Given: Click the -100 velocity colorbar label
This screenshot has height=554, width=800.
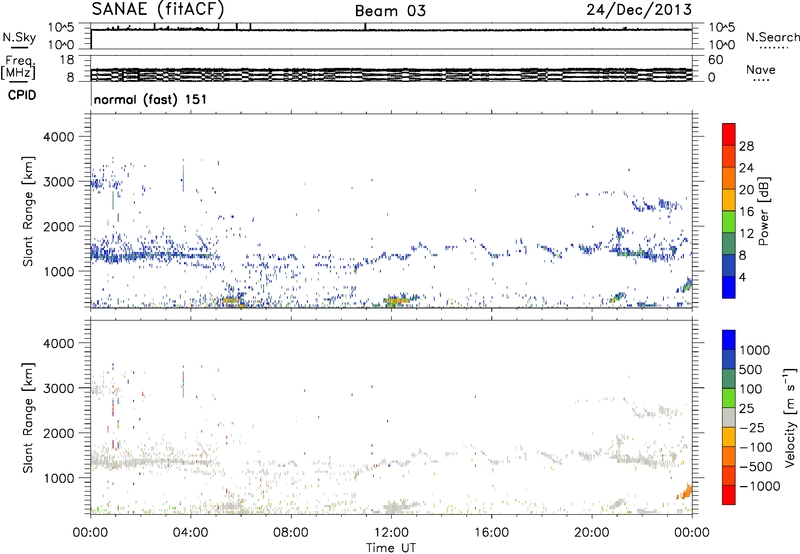Looking at the screenshot, I should [x=756, y=447].
